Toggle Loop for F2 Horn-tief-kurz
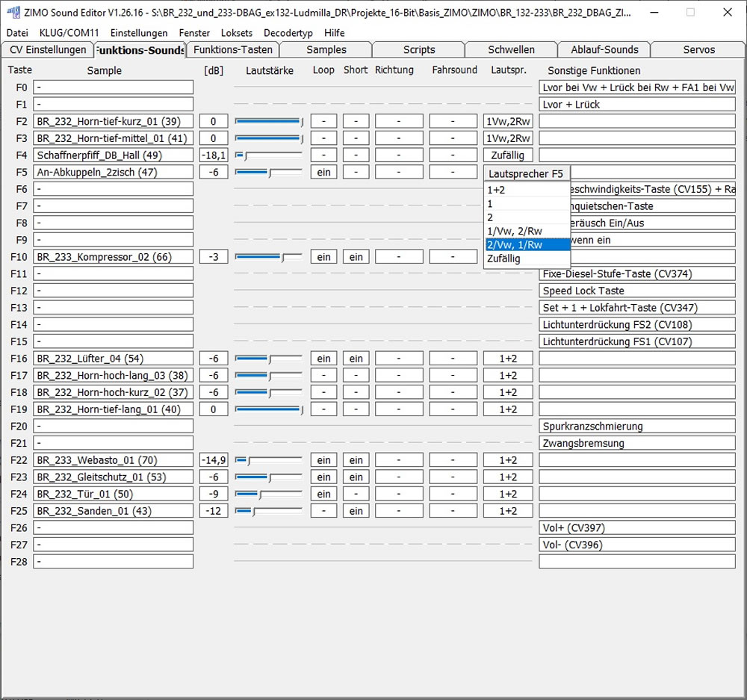The image size is (747, 700). 324,121
